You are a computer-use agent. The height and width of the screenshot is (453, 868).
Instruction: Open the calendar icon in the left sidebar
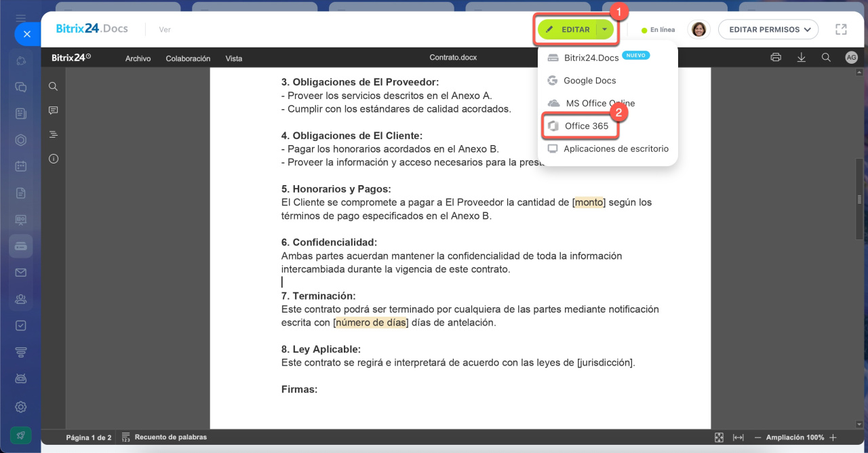tap(21, 166)
